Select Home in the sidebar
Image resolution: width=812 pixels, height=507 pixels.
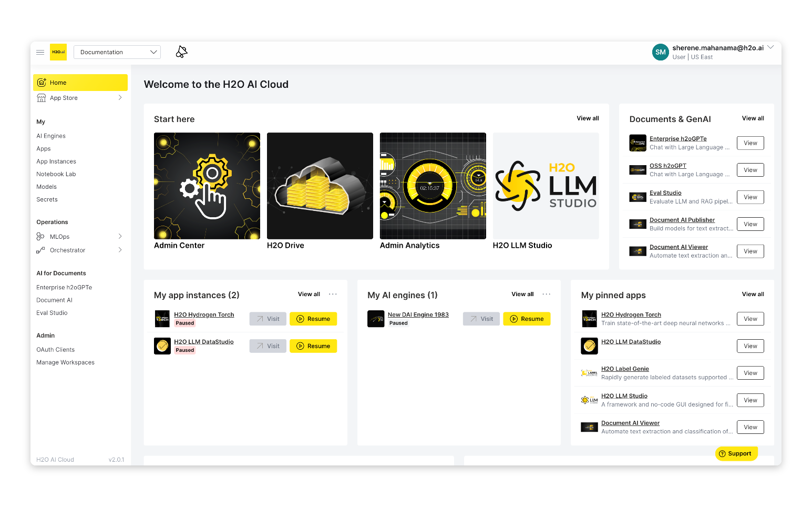tap(80, 83)
